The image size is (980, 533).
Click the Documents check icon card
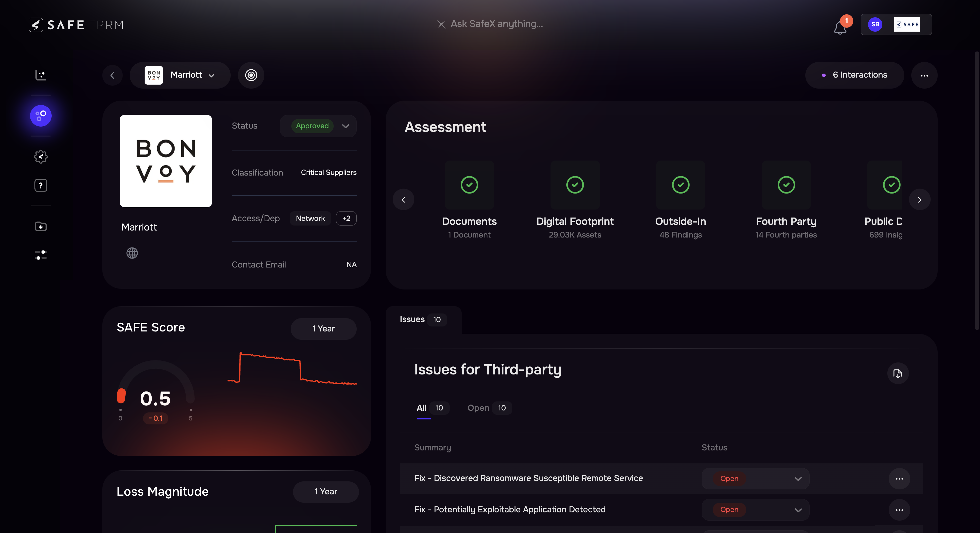pyautogui.click(x=469, y=185)
